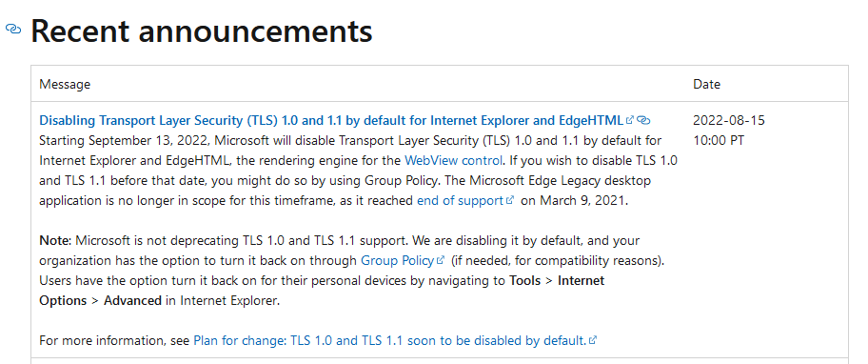Click the chain anchor icon after the TLS announcement title
Screen dimensions: 868x364
pyautogui.click(x=643, y=120)
